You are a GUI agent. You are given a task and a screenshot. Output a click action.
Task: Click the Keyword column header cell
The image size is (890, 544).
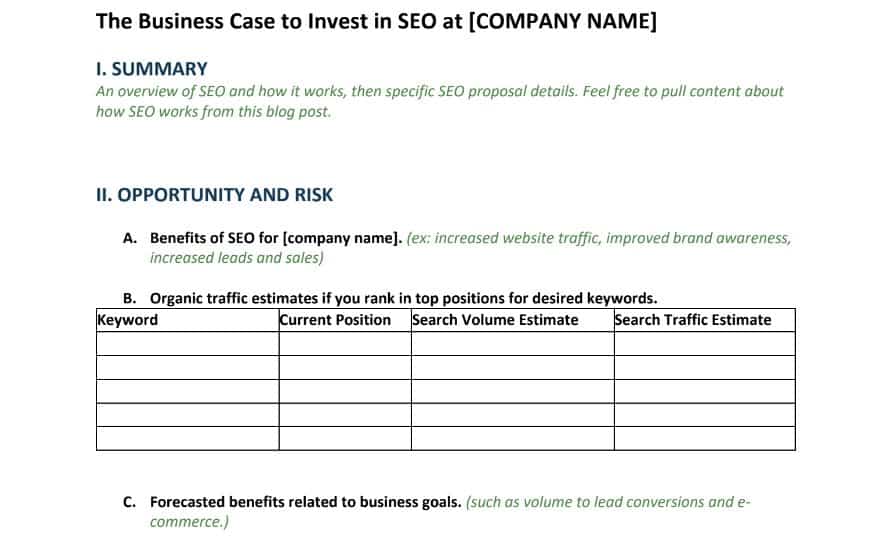[188, 320]
